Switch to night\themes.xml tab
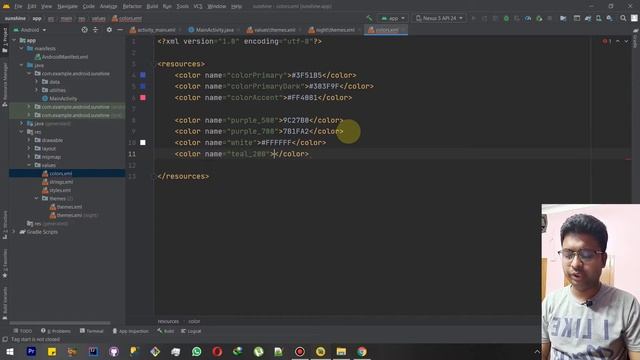Image resolution: width=640 pixels, height=360 pixels. tap(332, 30)
